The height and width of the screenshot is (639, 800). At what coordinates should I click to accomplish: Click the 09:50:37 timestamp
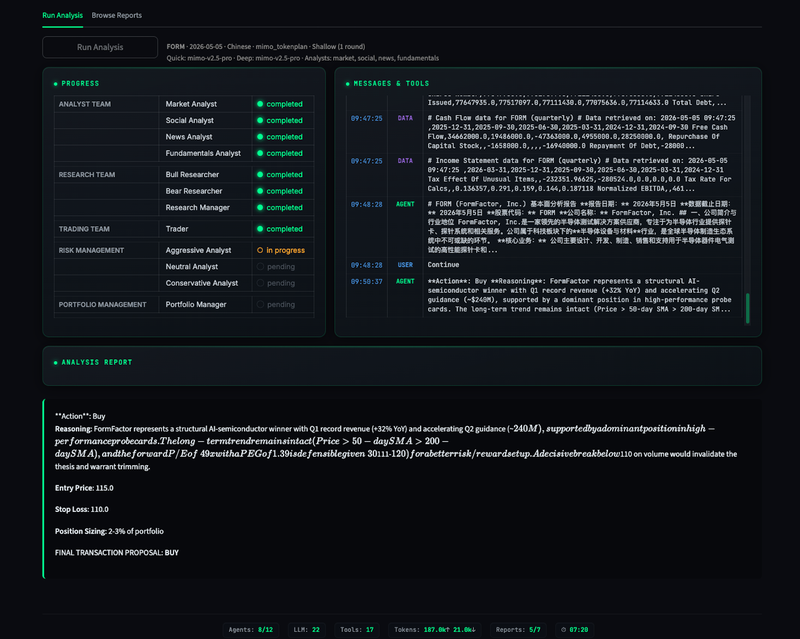tap(366, 281)
